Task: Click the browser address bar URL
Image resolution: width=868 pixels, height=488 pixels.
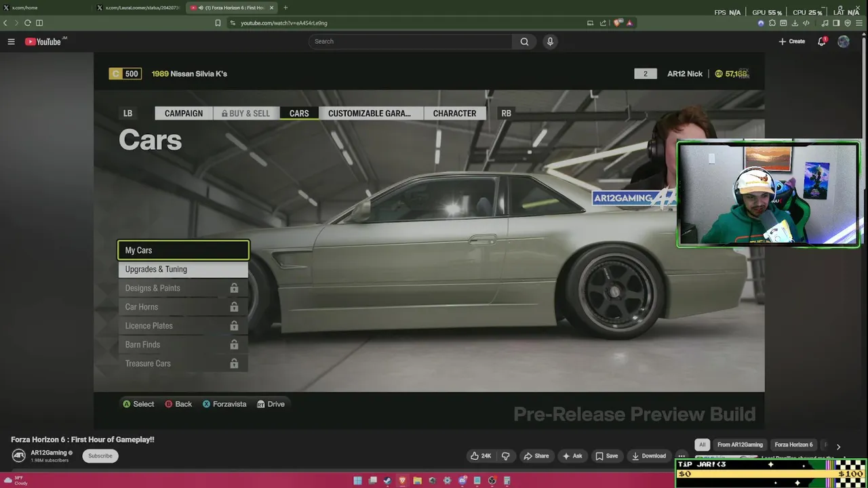Action: click(284, 23)
